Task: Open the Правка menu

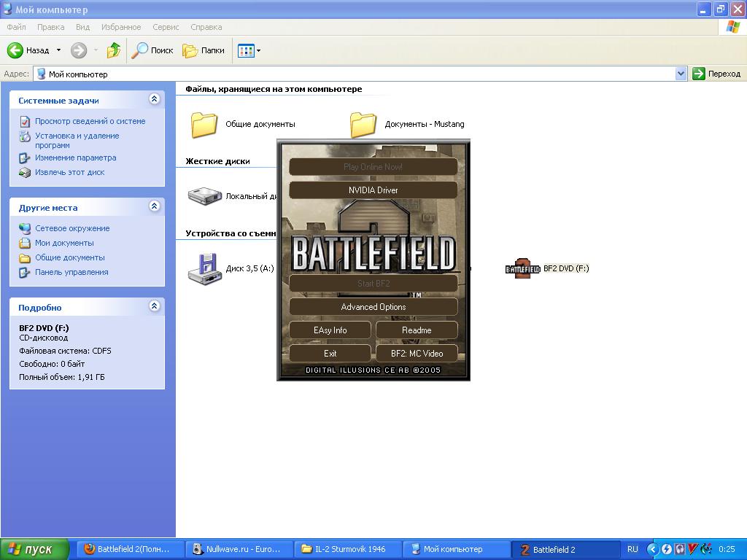Action: coord(50,27)
